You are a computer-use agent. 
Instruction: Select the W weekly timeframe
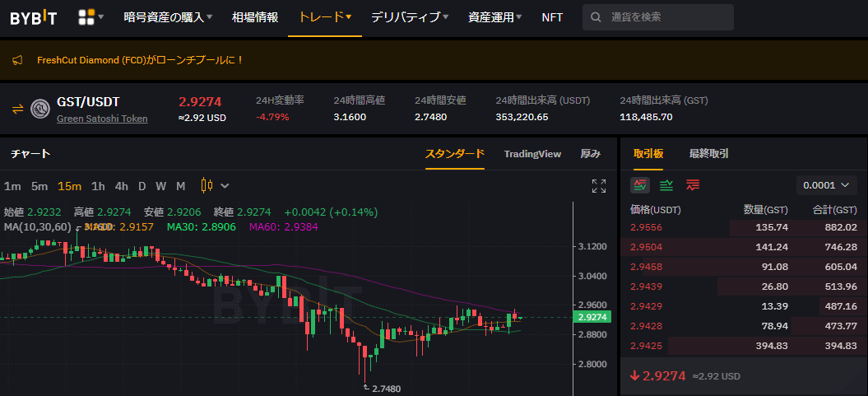pyautogui.click(x=160, y=186)
